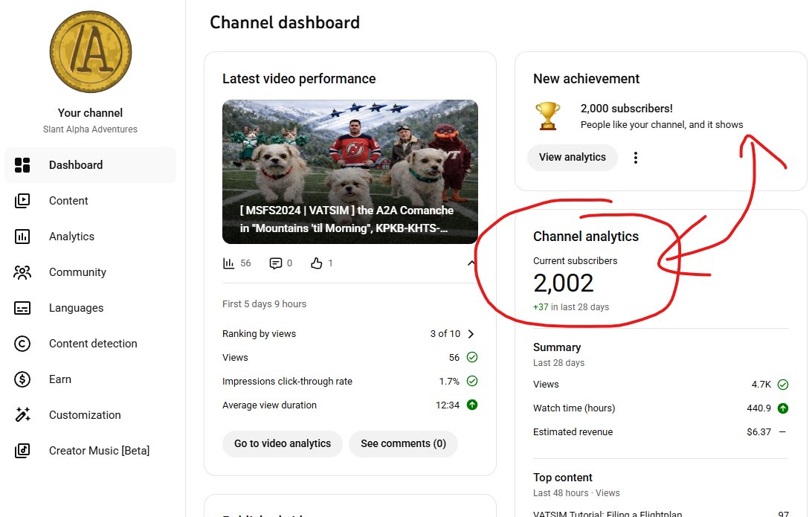Open Content detection in sidebar

point(90,344)
